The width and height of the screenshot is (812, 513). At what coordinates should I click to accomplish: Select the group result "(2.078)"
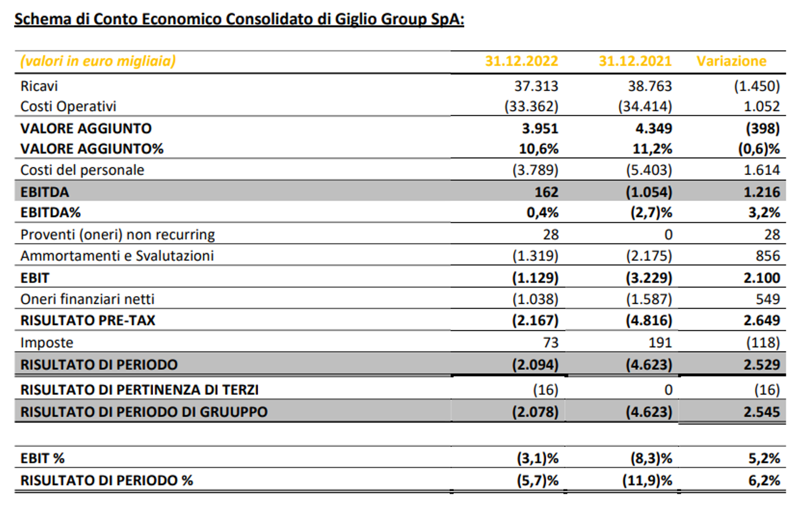tap(535, 412)
